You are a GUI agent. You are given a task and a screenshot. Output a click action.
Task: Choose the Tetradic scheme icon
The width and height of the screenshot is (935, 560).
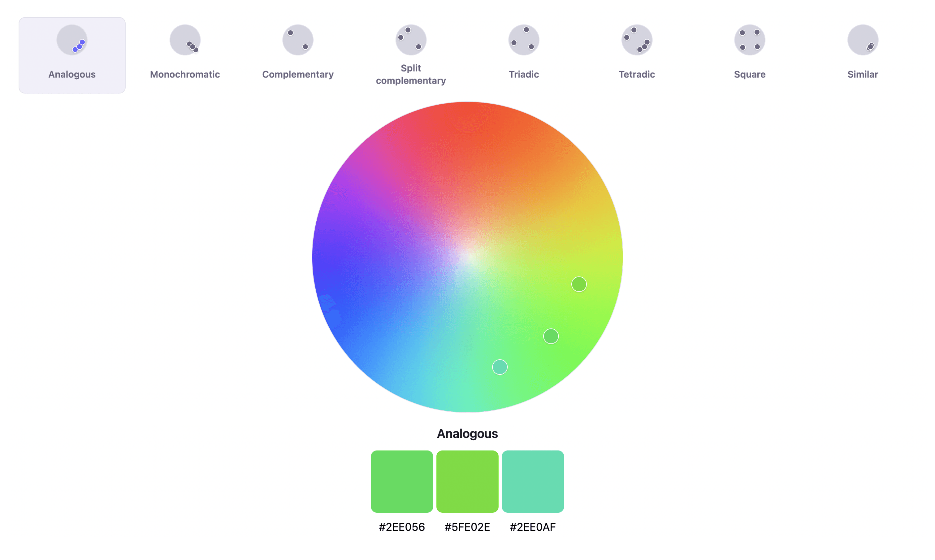click(x=637, y=39)
